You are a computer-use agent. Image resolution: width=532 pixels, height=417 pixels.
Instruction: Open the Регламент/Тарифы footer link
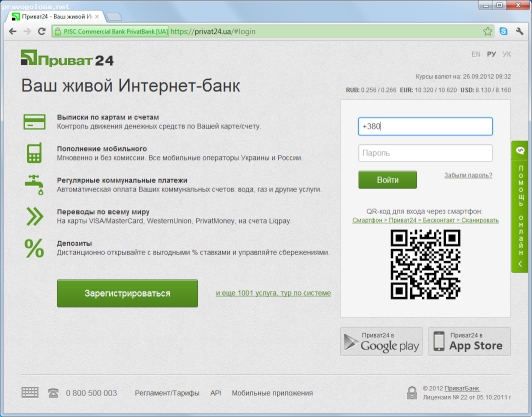click(167, 393)
